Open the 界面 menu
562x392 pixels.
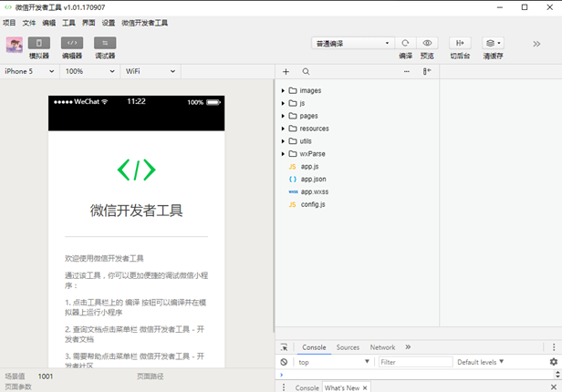(x=88, y=23)
